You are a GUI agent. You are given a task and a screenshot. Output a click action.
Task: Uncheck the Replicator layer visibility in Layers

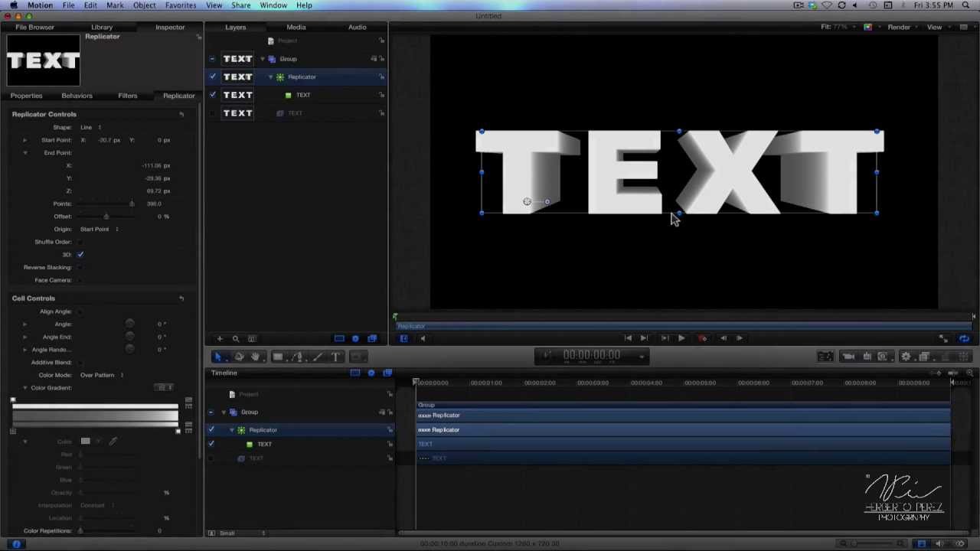[x=213, y=77]
